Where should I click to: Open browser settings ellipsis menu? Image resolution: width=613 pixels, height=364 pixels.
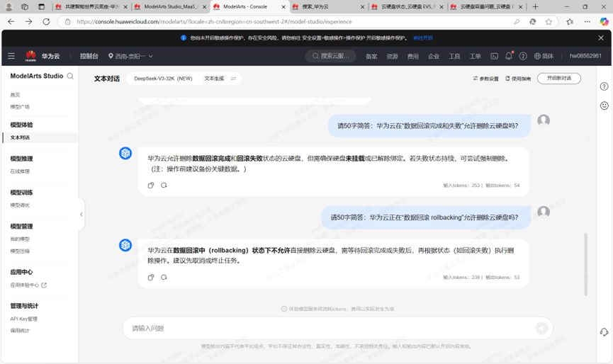coord(587,21)
